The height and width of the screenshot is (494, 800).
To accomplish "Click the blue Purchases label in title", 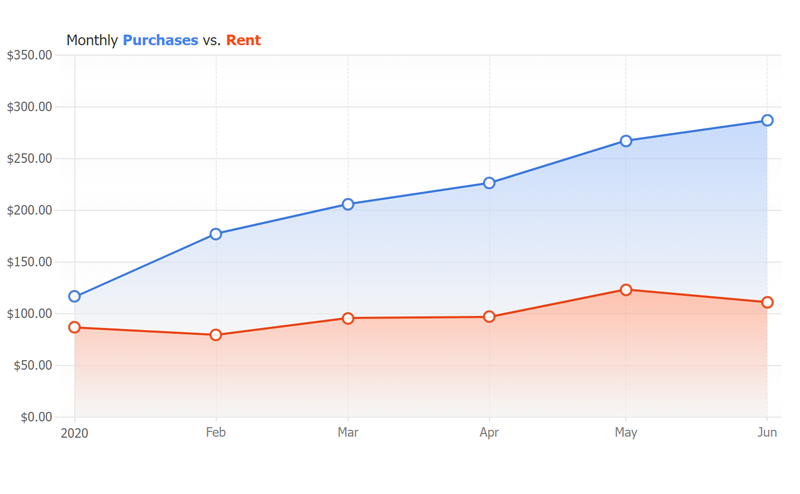I will pos(160,40).
